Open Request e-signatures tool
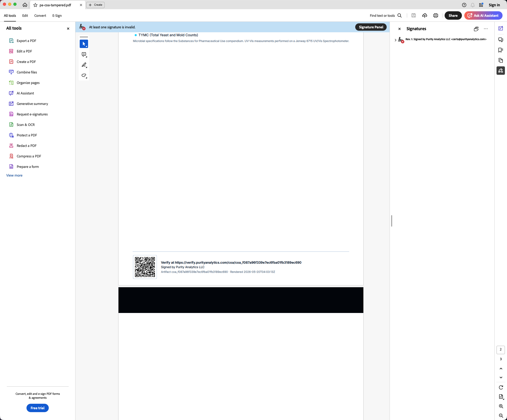The height and width of the screenshot is (420, 507). coord(32,114)
